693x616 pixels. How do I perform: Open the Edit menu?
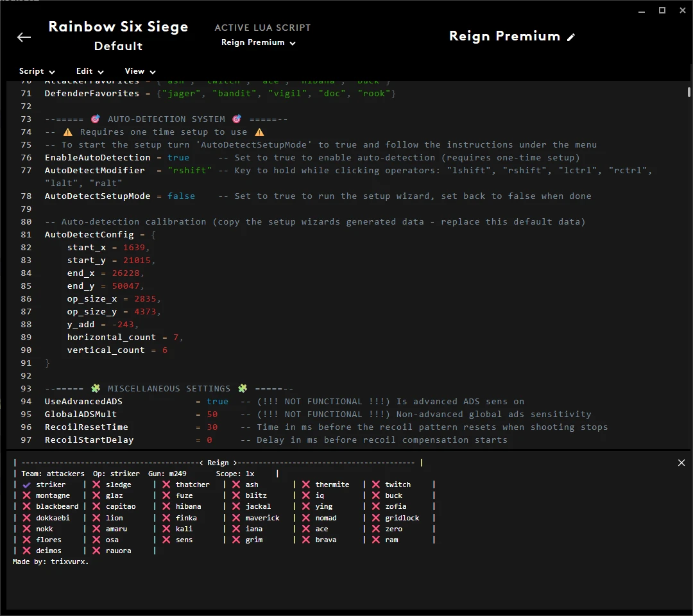pos(89,72)
